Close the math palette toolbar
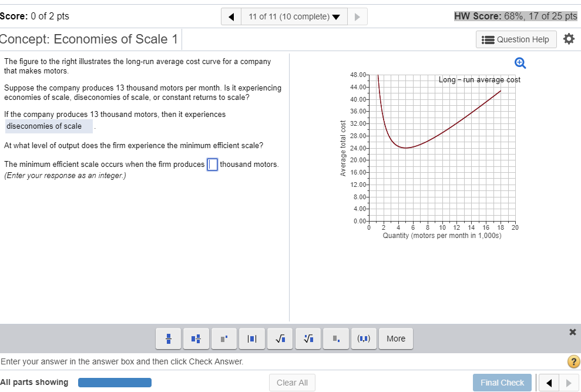This screenshot has height=392, width=581. click(572, 332)
